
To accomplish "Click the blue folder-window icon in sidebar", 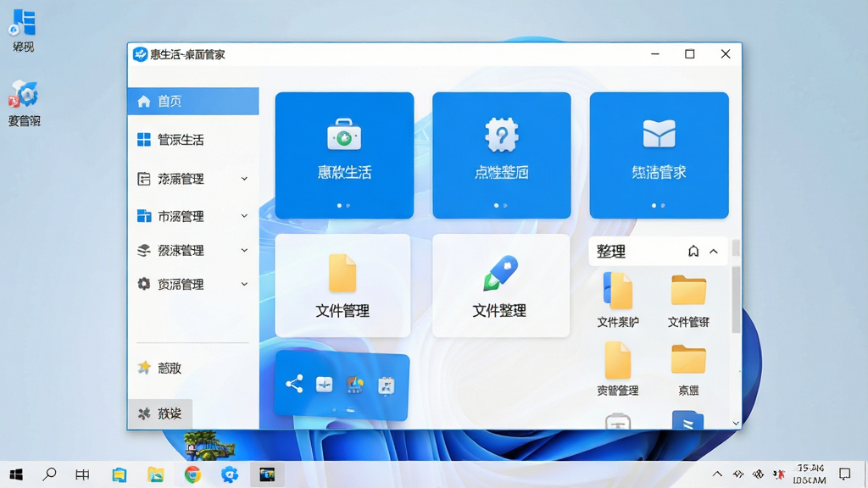I will coord(144,216).
